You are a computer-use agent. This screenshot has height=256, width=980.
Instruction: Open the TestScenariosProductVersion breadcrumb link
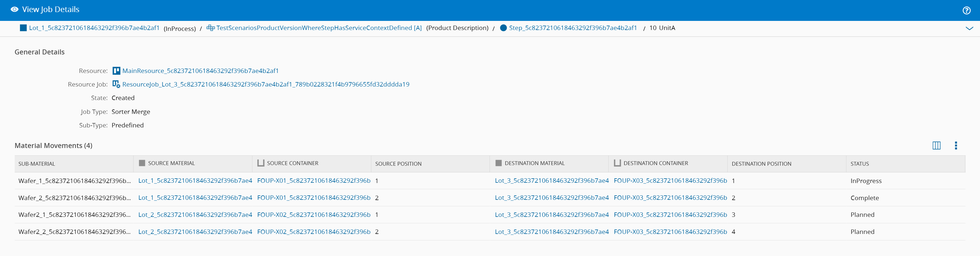click(319, 28)
